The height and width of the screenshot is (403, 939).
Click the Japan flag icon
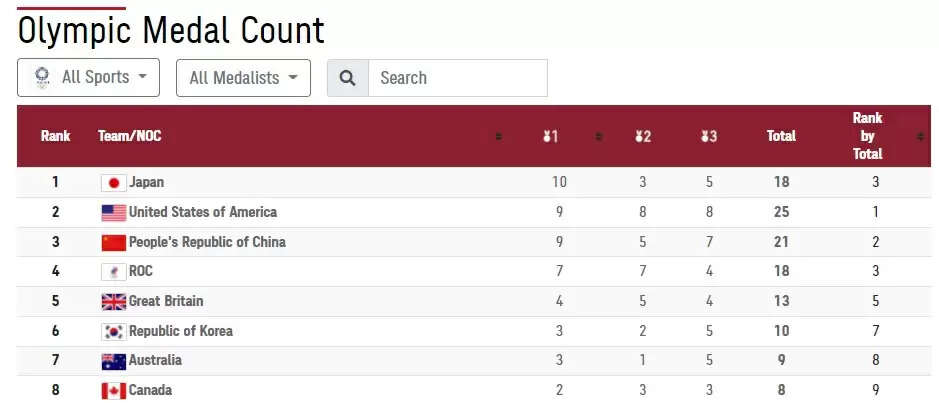coord(113,183)
